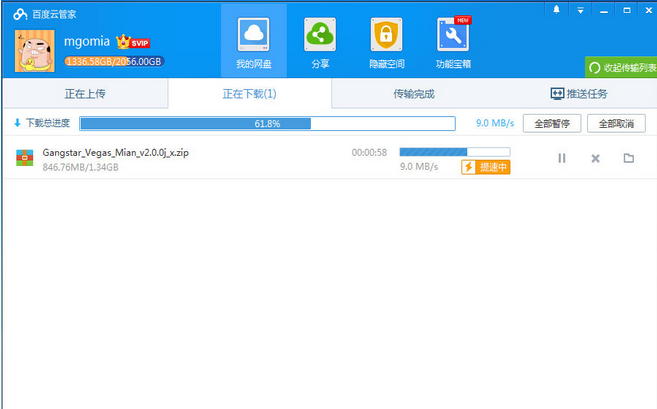Cancel the Gangstar_Vegas zip download
Viewport: 657px width, 409px height.
595,158
